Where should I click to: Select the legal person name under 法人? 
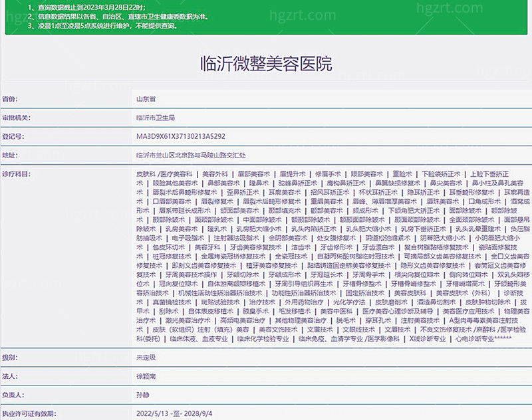[146, 376]
